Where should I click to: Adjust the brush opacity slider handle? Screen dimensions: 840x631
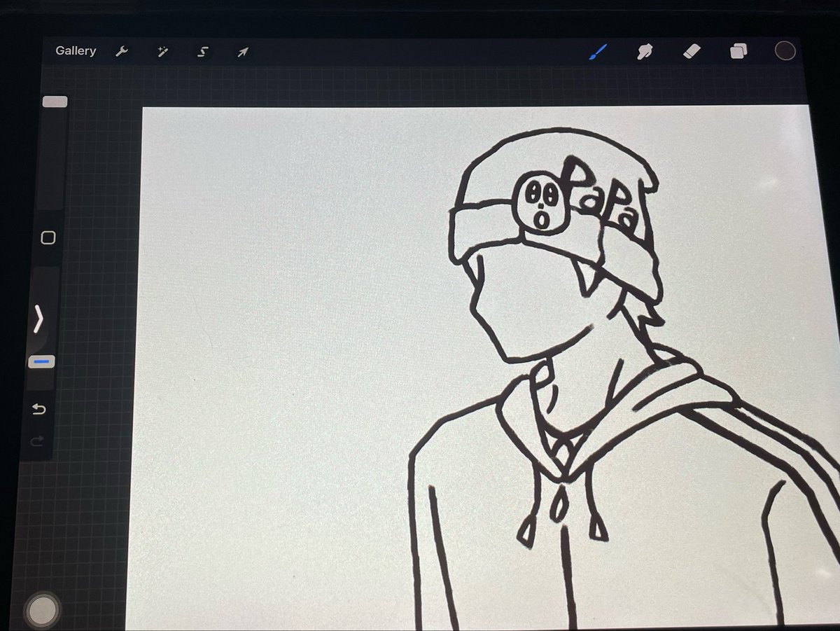point(41,362)
